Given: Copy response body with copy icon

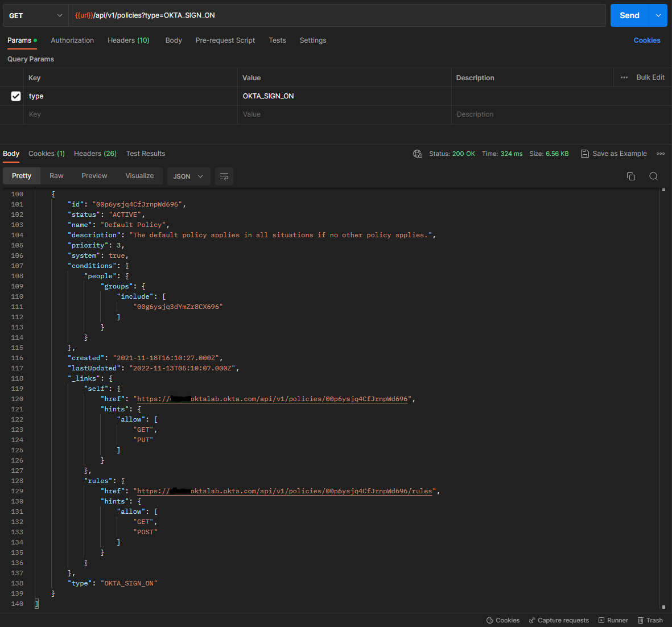Looking at the screenshot, I should pos(630,176).
